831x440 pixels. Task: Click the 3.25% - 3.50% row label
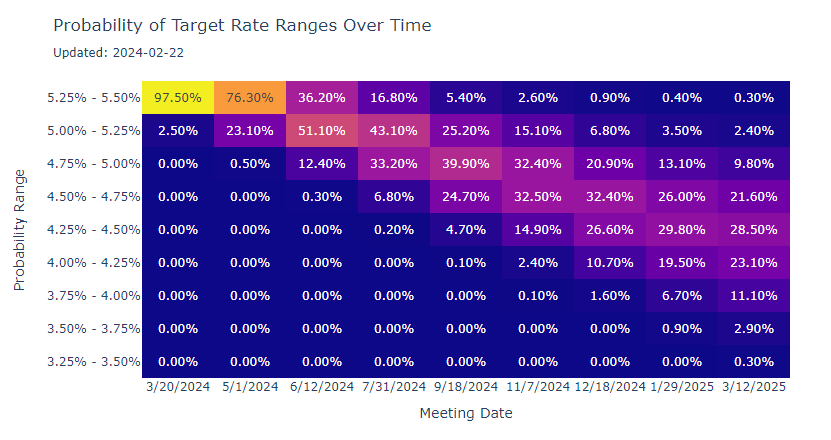pyautogui.click(x=93, y=362)
